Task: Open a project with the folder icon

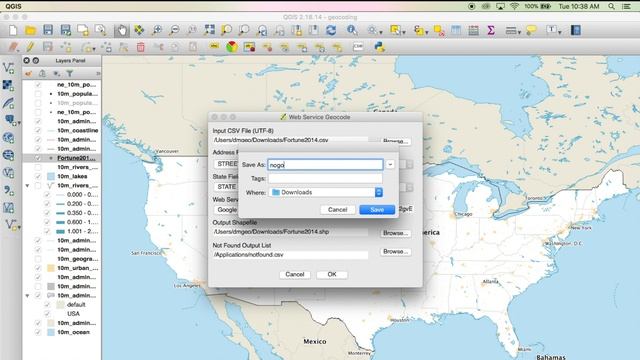Action: point(30,30)
